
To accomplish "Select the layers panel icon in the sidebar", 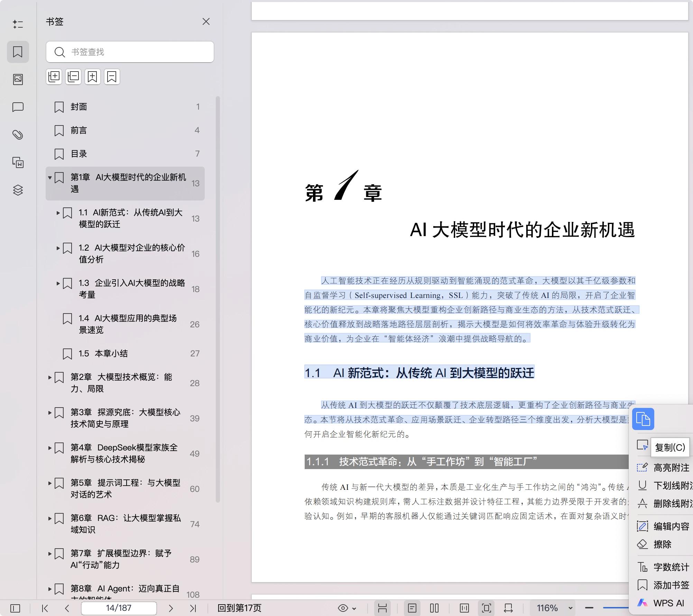I will [x=18, y=190].
